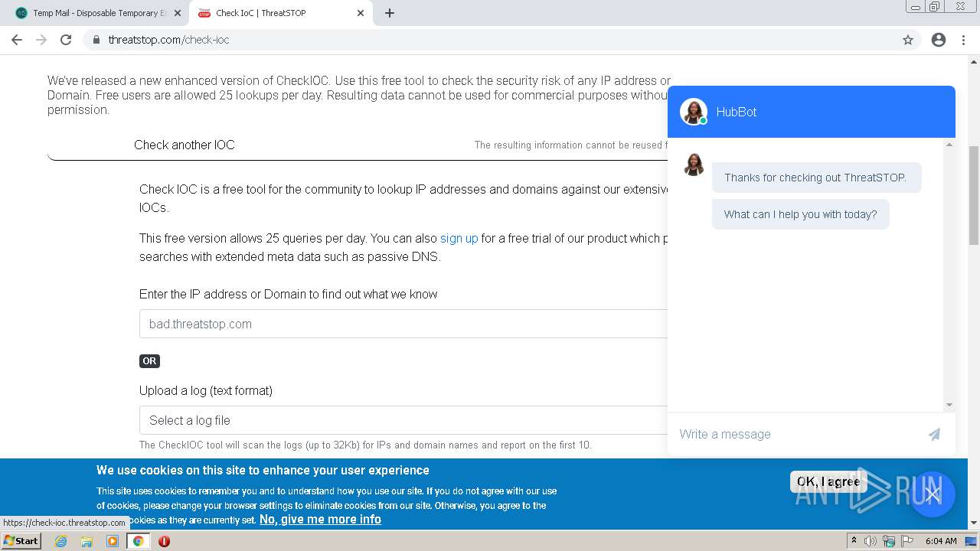Screen dimensions: 980x551
Task: Bookmark this page with the star icon
Action: coord(908,40)
